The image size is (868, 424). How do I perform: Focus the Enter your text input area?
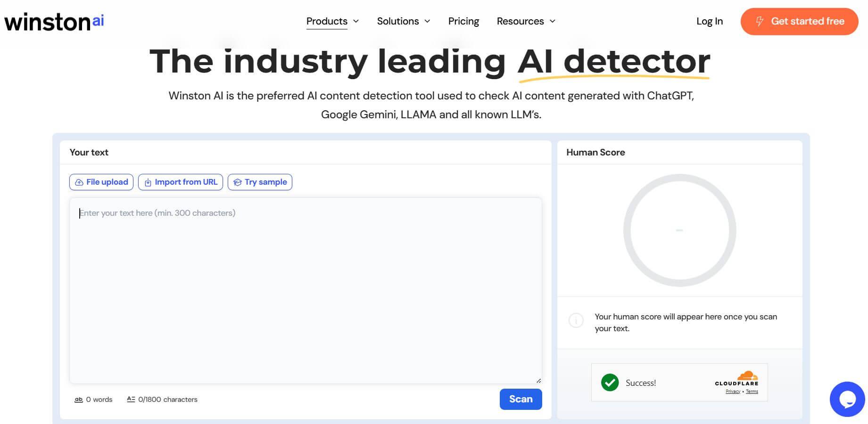point(306,290)
